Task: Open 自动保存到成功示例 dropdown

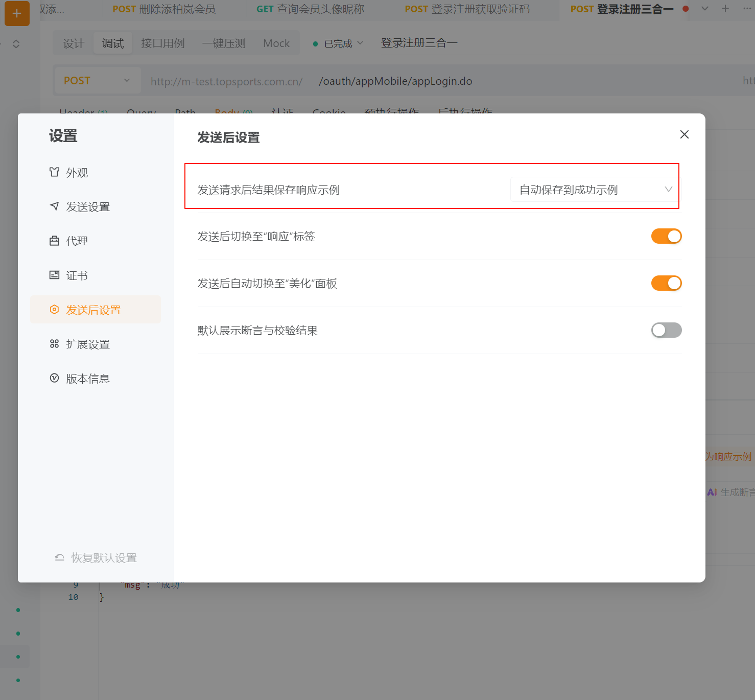Action: point(594,190)
